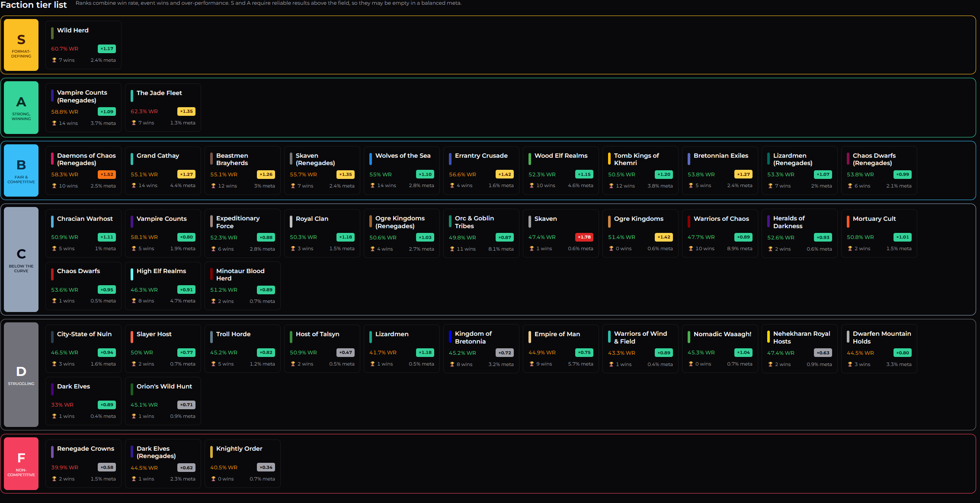Screen dimensions: 980x503
Task: Click the trophy icon on Wild Herd card
Action: pos(54,60)
